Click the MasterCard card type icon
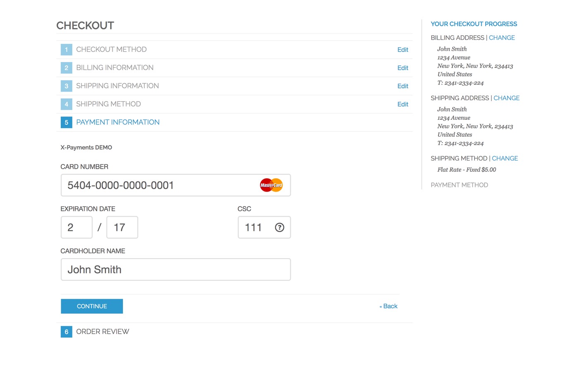The image size is (588, 368). (x=271, y=185)
